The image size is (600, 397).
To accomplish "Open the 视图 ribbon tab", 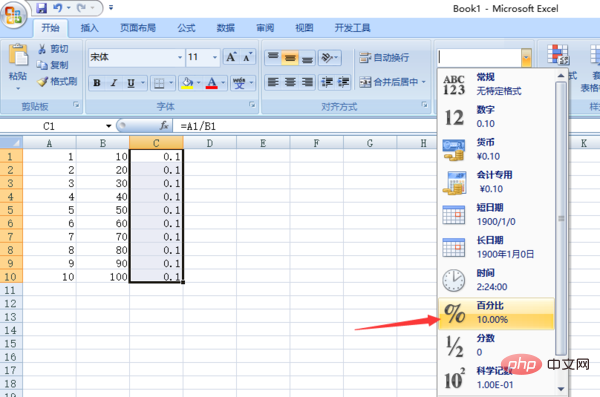I will click(x=305, y=28).
